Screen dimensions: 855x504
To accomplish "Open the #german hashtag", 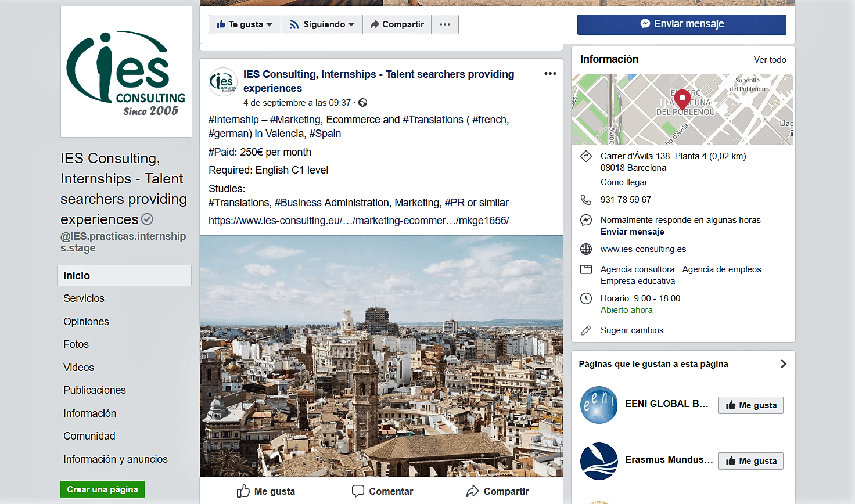I will (x=229, y=134).
